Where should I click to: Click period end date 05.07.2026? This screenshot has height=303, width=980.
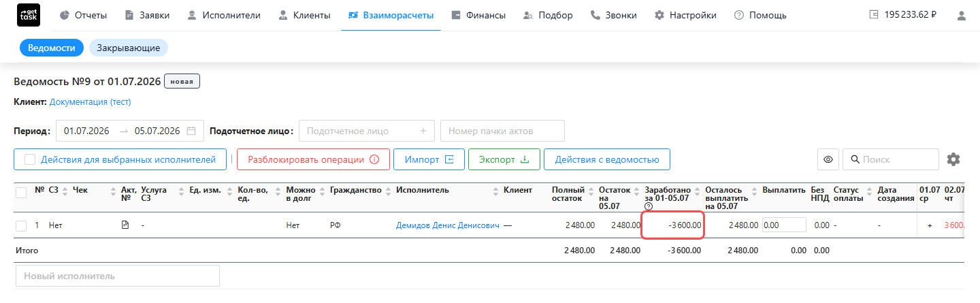157,131
